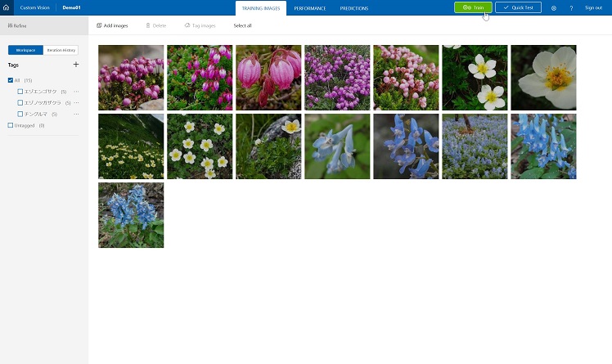Click the Delete toolbar item

(156, 25)
